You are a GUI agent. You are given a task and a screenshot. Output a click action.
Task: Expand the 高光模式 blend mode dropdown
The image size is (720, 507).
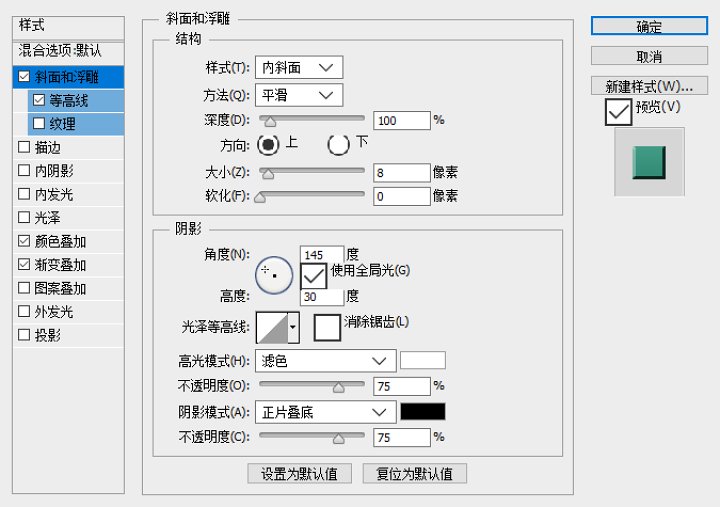coord(325,361)
